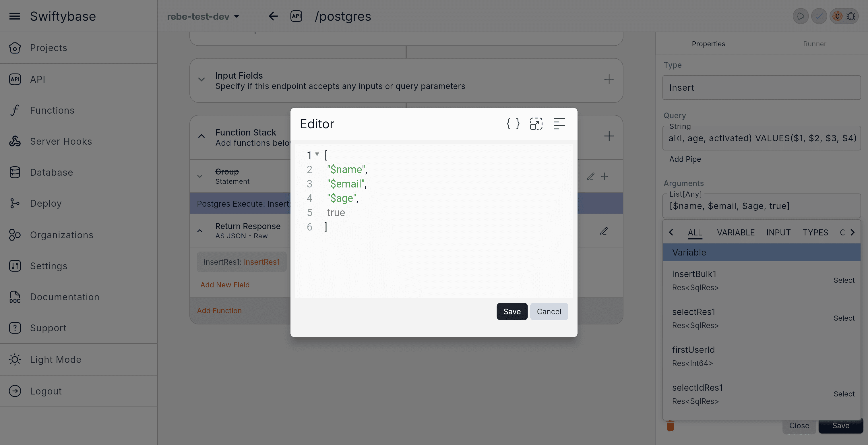This screenshot has height=445, width=868.
Task: Click the Variable section header
Action: click(762, 253)
